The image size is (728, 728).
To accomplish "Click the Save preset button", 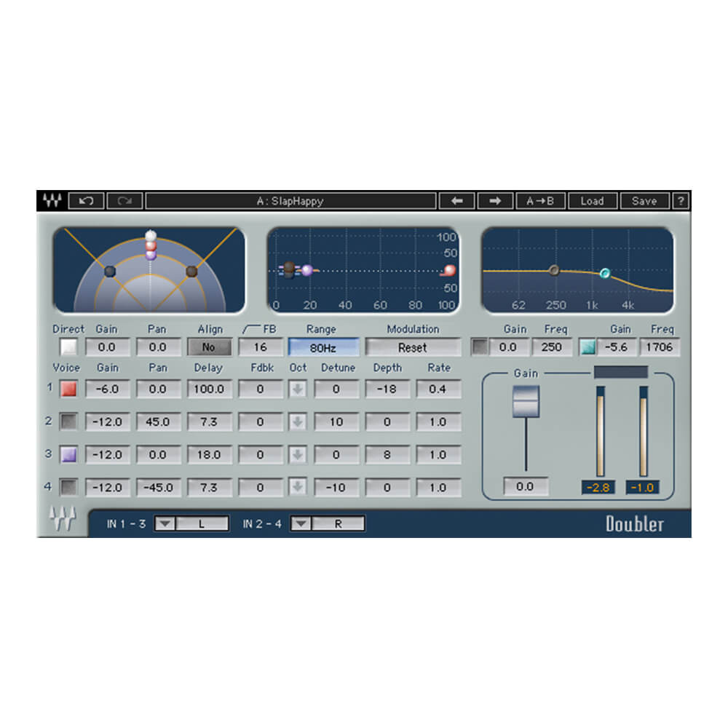I will 644,201.
